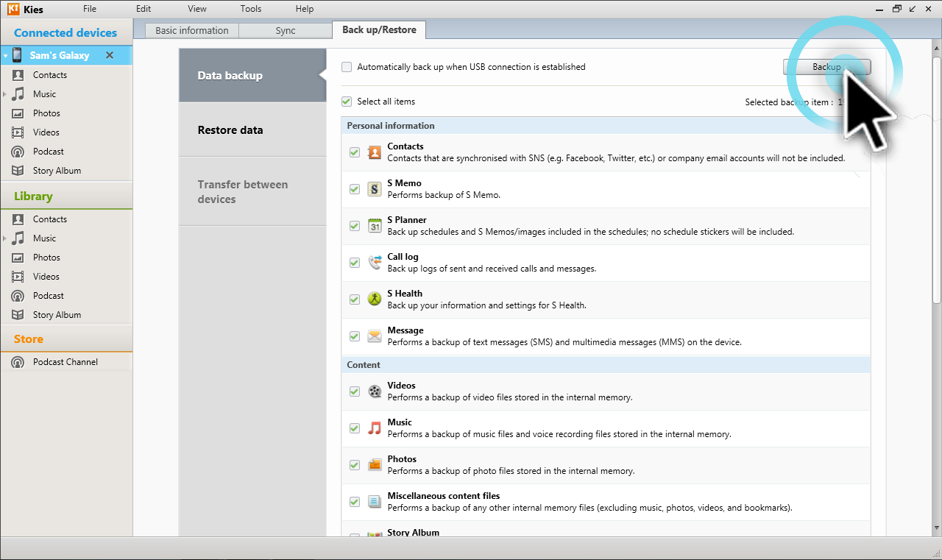Open Podcast icon under Connected devices
The image size is (942, 560).
(18, 152)
